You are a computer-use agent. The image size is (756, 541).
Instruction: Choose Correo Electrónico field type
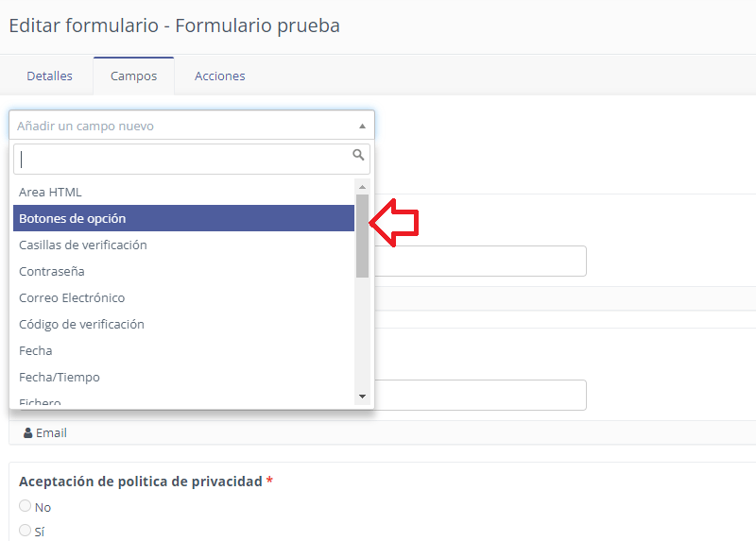click(x=183, y=297)
